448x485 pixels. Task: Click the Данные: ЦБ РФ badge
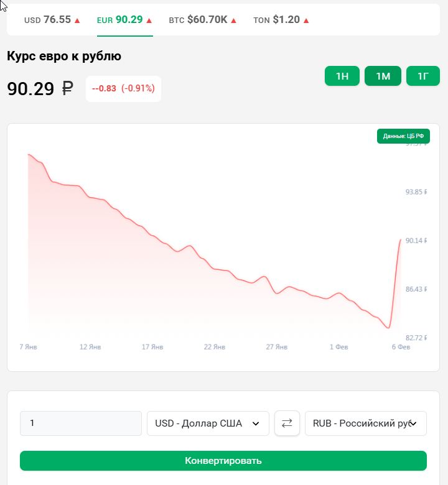pos(403,136)
